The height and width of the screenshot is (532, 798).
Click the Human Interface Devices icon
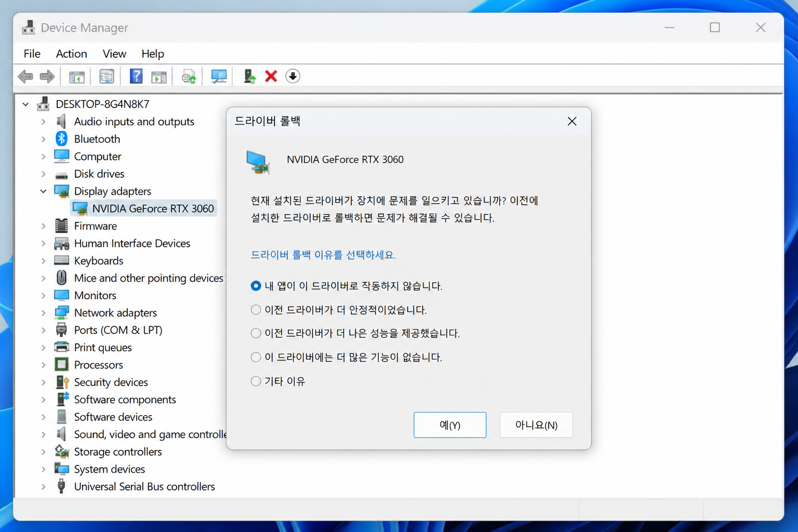[x=61, y=243]
